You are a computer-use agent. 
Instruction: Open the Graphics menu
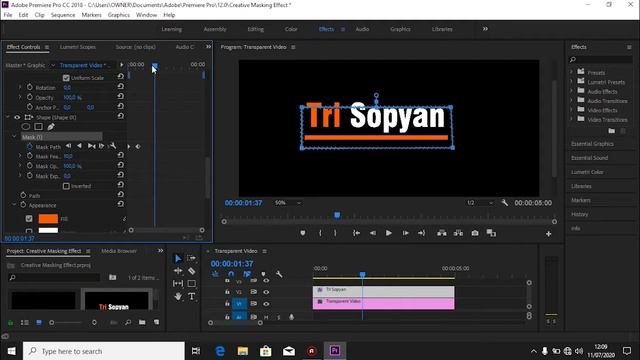coord(118,15)
